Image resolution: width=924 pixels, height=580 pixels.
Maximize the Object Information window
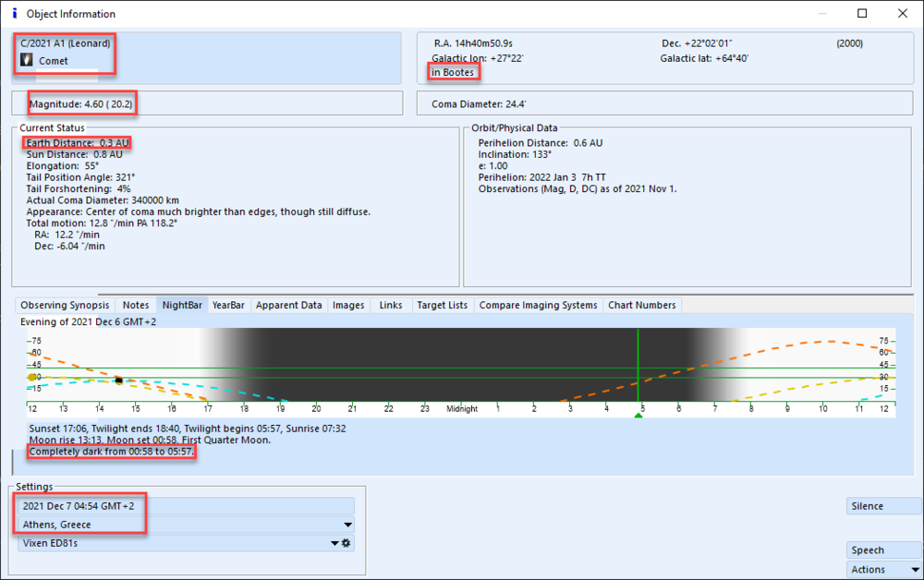862,14
